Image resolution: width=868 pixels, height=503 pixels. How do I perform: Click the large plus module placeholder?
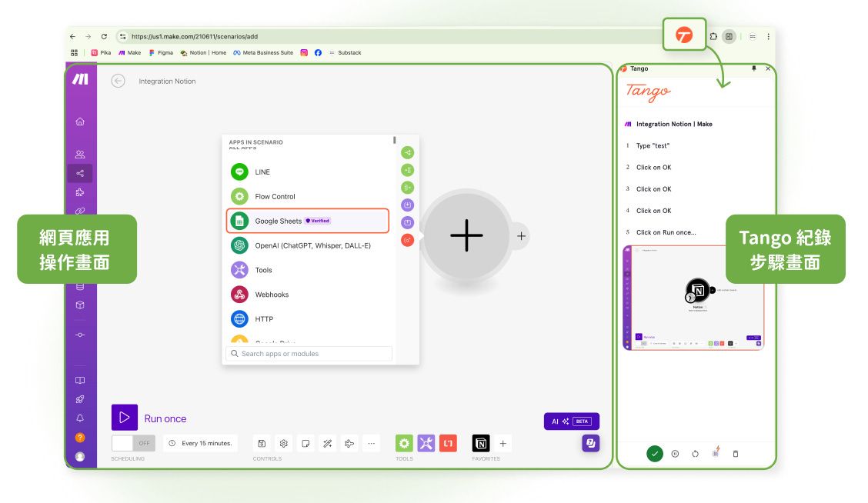point(466,235)
